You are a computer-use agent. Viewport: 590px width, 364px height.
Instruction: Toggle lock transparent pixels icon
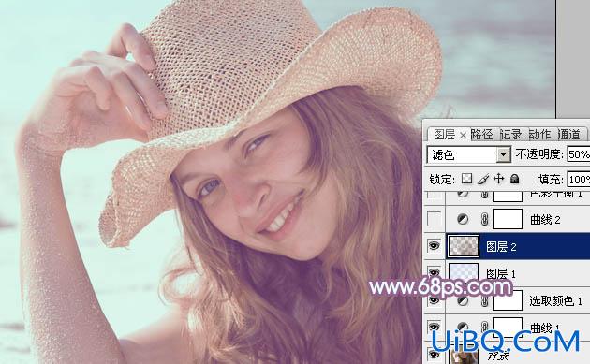(467, 179)
